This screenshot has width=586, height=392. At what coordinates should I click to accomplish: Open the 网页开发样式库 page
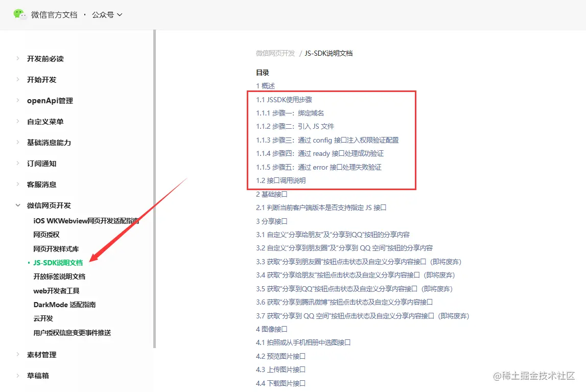coord(56,249)
